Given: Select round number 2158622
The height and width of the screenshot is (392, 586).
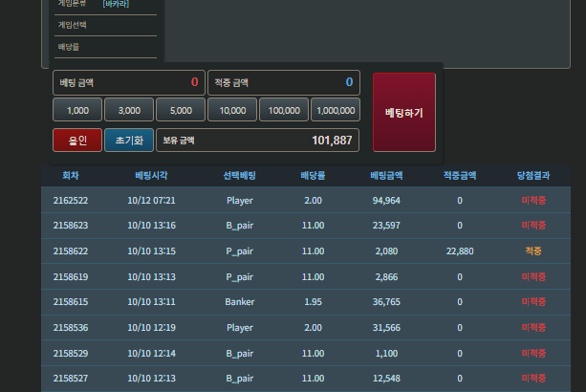Looking at the screenshot, I should (x=70, y=250).
